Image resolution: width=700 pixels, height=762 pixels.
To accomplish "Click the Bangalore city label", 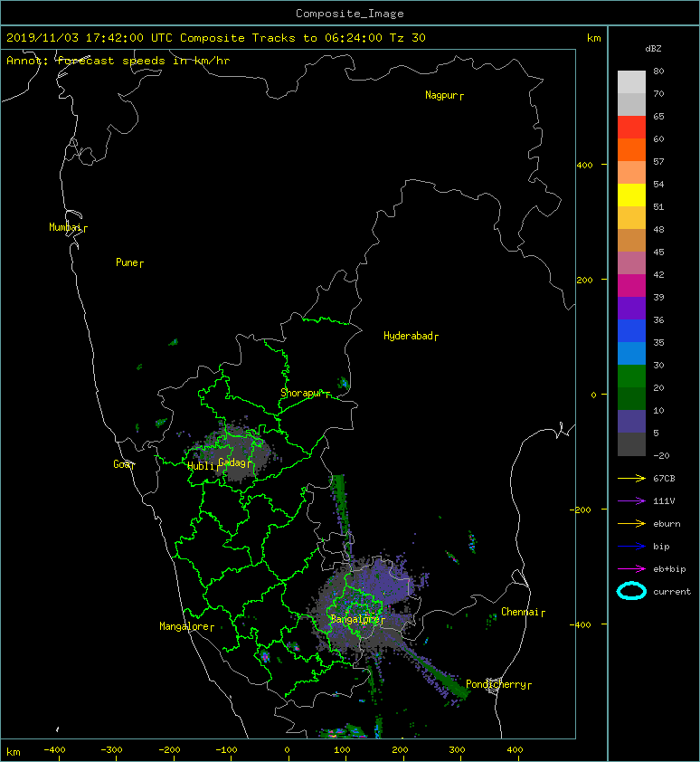I will click(x=355, y=619).
